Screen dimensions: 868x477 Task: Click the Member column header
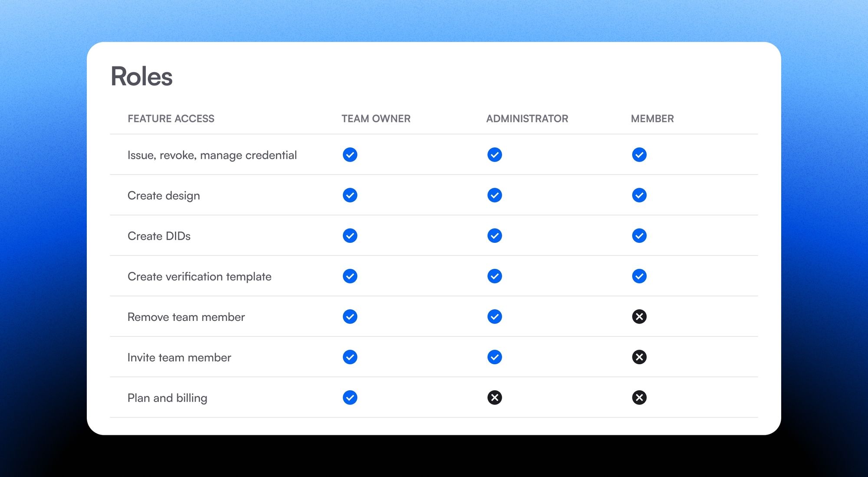coord(652,119)
